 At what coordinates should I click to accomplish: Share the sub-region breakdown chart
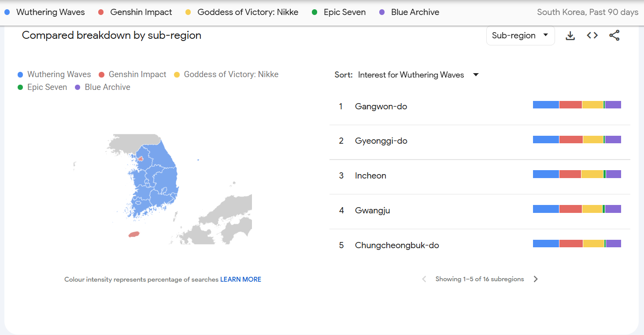coord(614,36)
